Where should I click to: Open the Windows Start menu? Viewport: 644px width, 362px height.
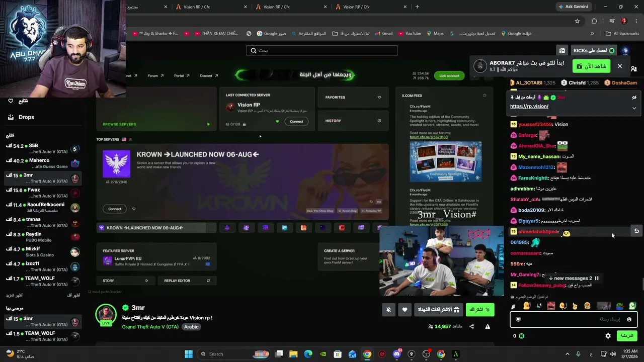click(189, 354)
